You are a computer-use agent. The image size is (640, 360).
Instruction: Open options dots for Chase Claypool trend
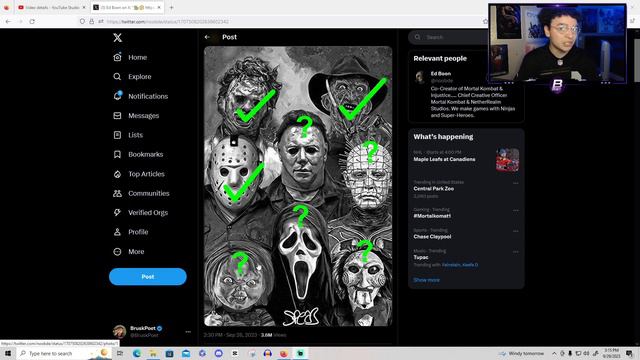[x=516, y=231]
